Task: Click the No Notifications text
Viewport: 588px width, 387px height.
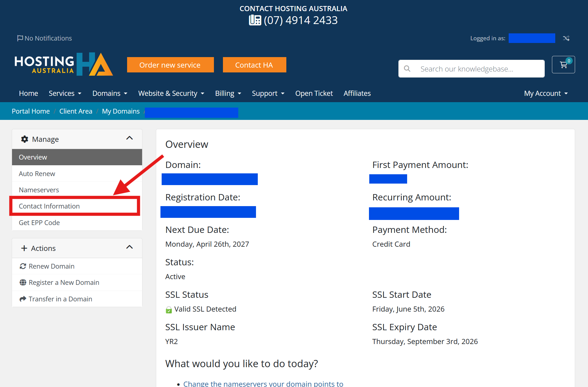Action: [48, 38]
